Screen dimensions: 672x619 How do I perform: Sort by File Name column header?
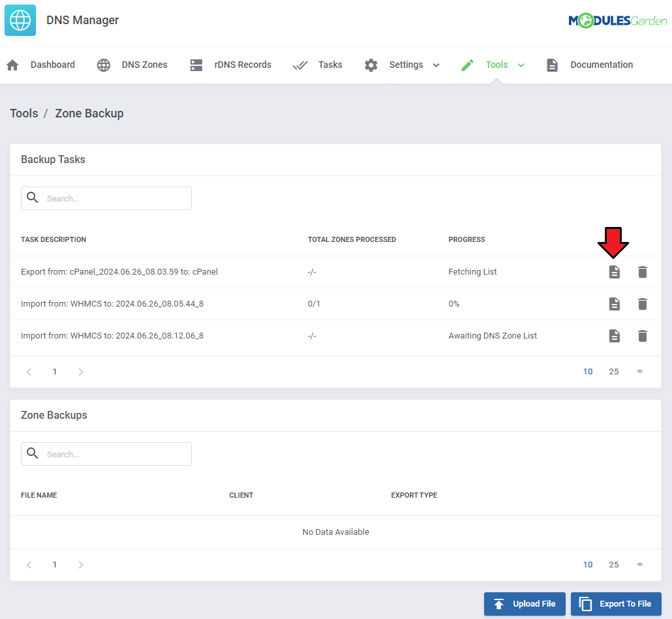pyautogui.click(x=39, y=495)
